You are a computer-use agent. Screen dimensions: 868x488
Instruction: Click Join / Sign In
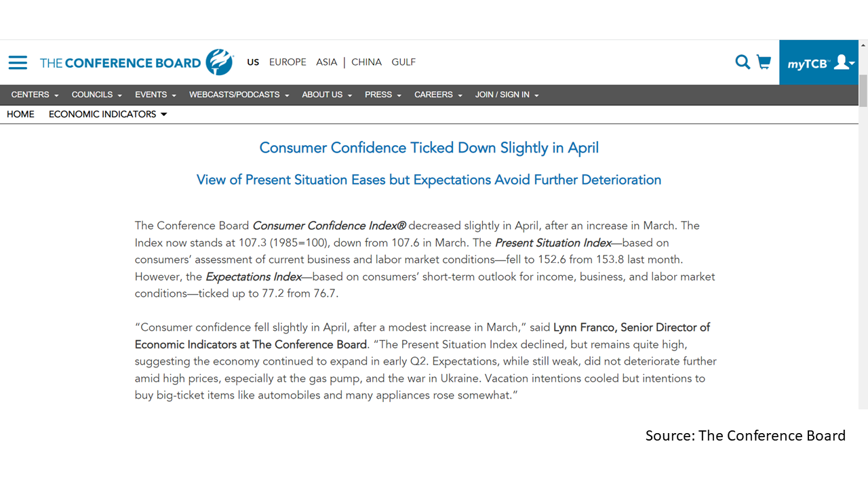[x=507, y=95]
